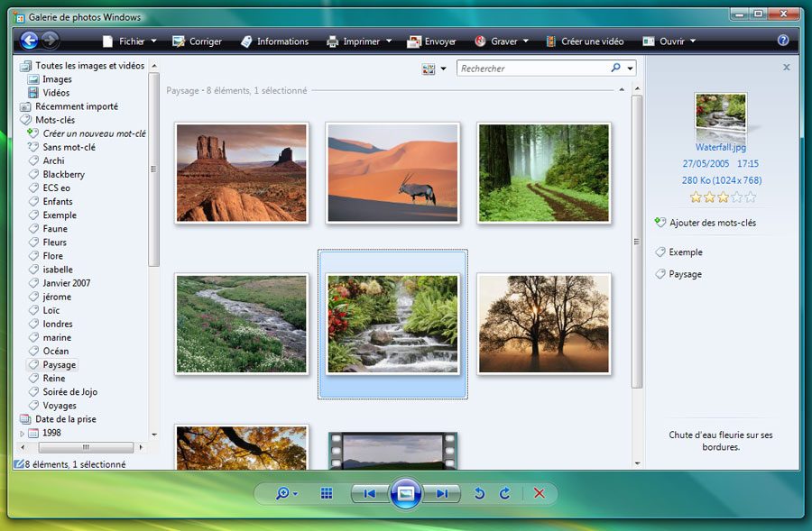Close the info pane with X
The image size is (812, 531).
pos(786,67)
